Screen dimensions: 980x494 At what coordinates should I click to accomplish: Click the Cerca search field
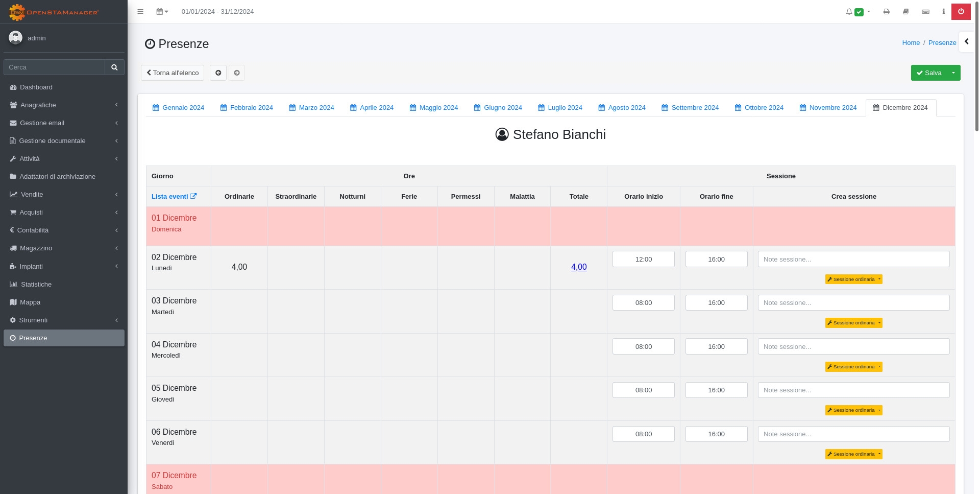(x=54, y=67)
